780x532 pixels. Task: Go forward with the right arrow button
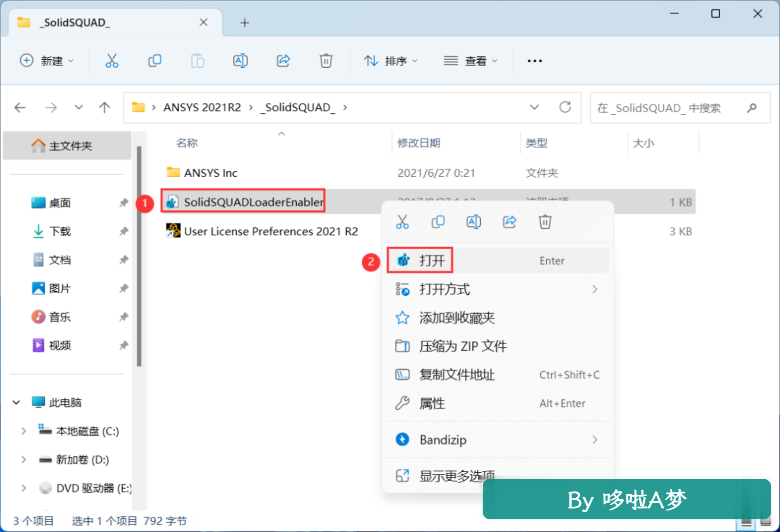[x=51, y=108]
